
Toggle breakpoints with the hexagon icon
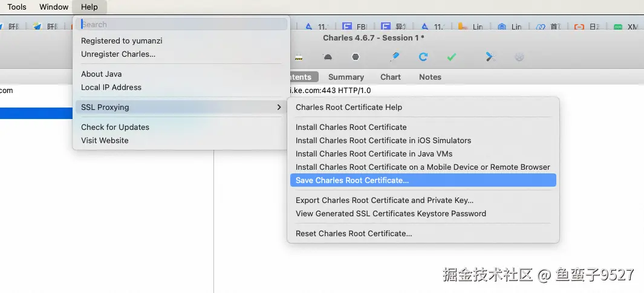(x=356, y=57)
